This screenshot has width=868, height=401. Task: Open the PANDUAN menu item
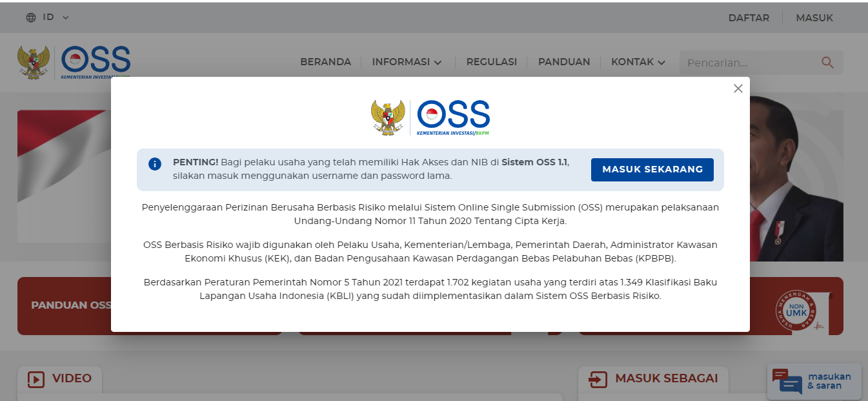[564, 62]
